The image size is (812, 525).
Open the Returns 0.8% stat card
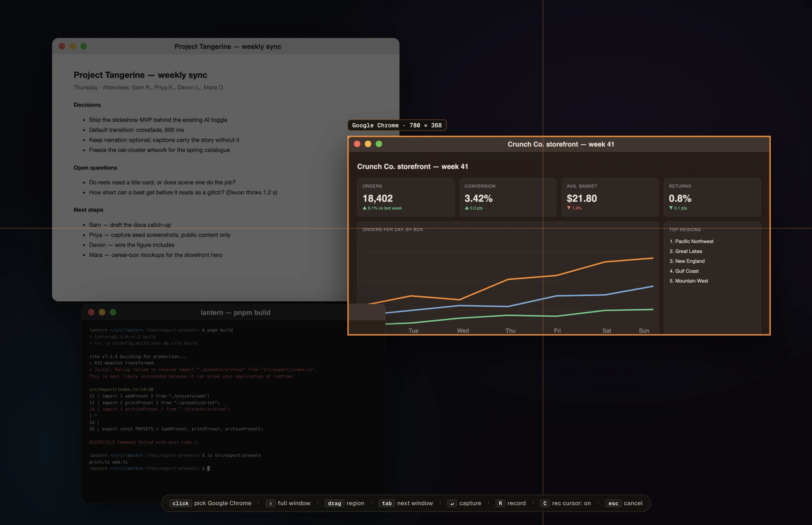click(712, 197)
